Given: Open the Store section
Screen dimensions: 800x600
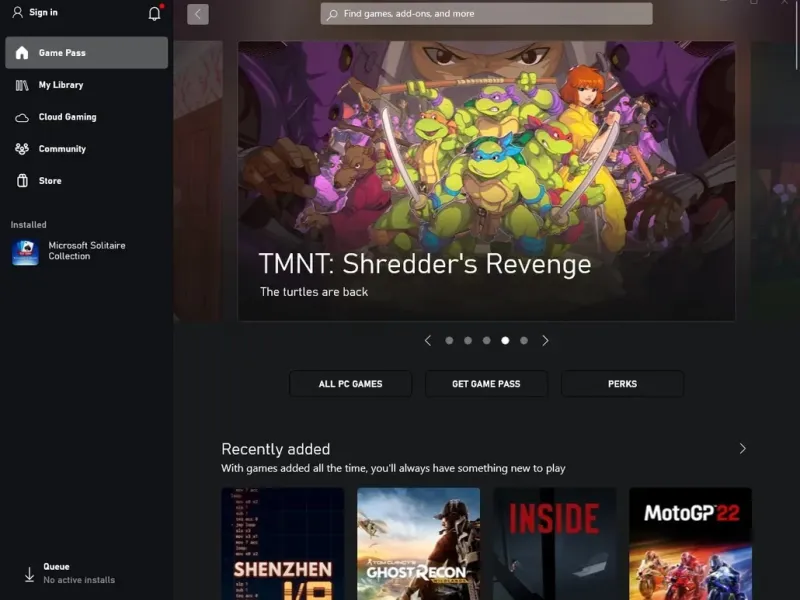Looking at the screenshot, I should [x=86, y=181].
